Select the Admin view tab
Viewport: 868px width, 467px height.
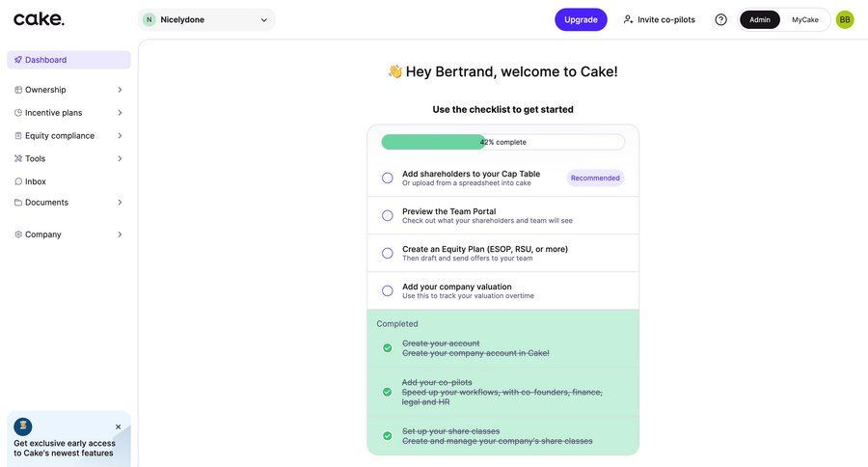(x=760, y=19)
